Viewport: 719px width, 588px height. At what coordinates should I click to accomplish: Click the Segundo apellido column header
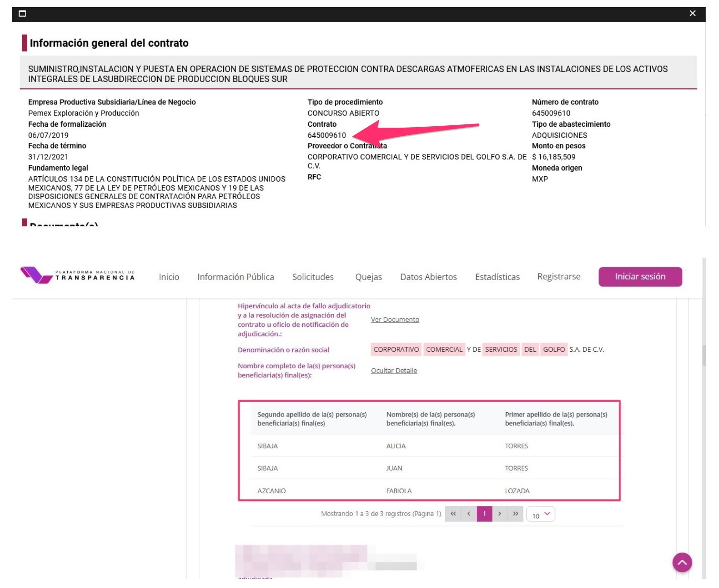click(x=312, y=419)
